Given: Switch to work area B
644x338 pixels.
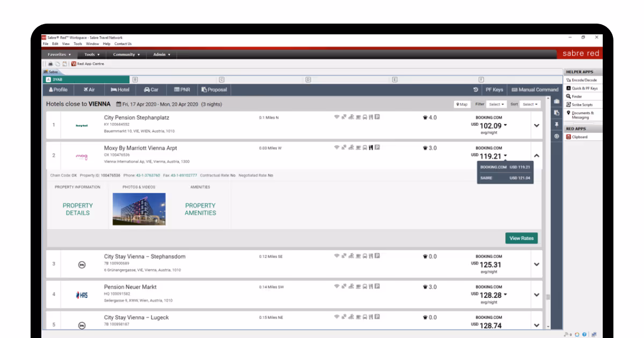Looking at the screenshot, I should (135, 79).
